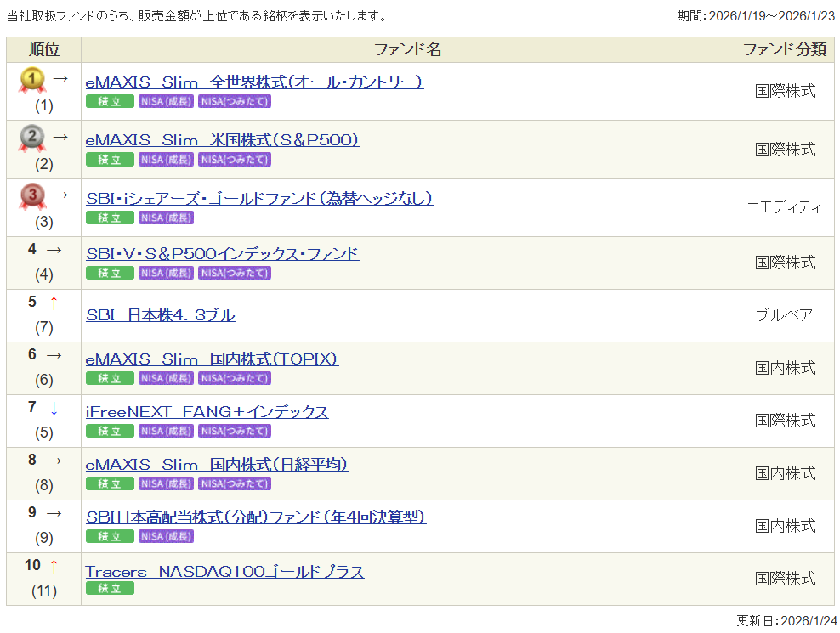This screenshot has height=633, width=840.
Task: Open SBI日本高配当株式(分配)ファンド link
Action: [x=256, y=517]
